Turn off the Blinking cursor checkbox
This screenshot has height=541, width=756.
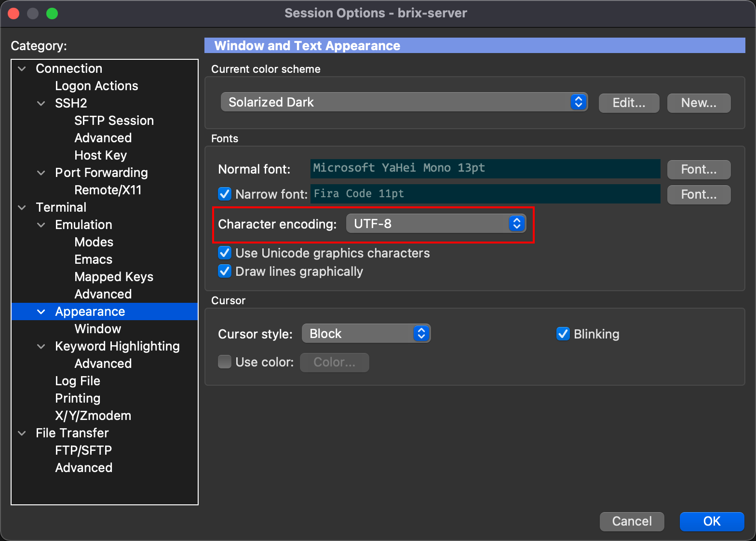(x=563, y=334)
